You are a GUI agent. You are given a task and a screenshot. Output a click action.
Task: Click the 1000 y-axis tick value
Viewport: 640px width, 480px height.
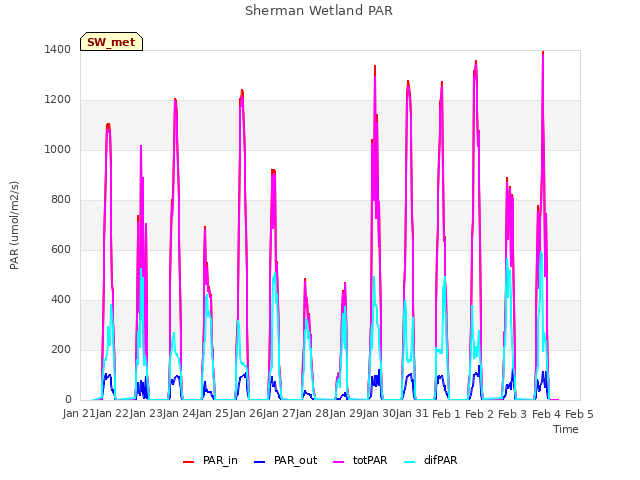tap(58, 150)
